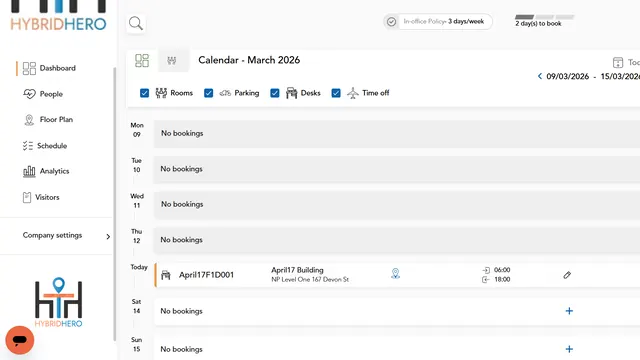Screen dimensions: 640x360
Task: Click the 2 day(s) to book text
Action: 538,24
